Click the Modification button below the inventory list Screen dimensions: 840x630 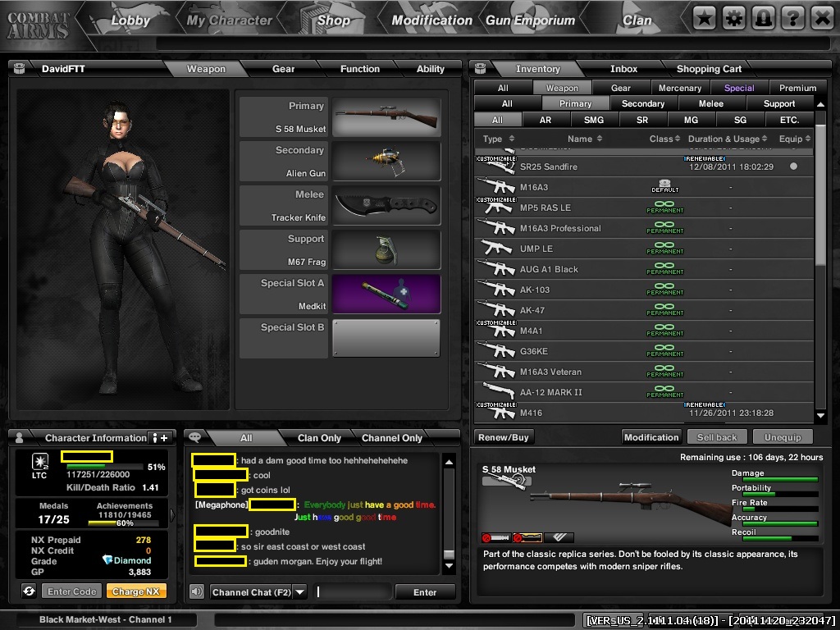651,437
